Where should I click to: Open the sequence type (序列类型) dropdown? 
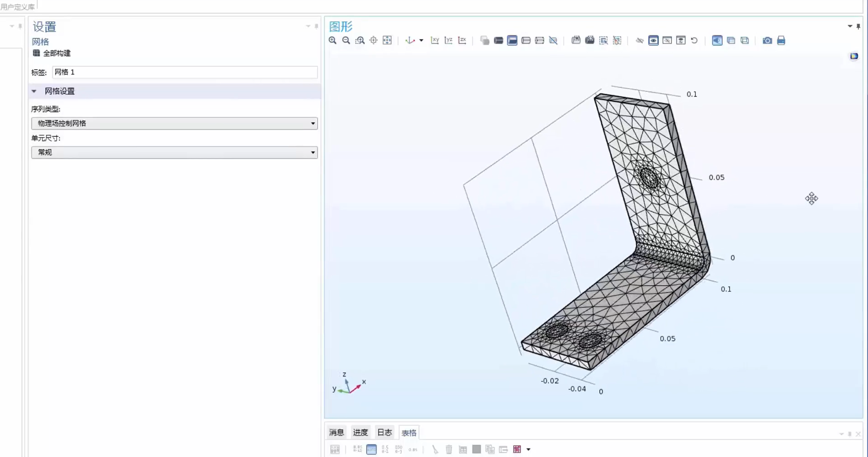[x=174, y=123]
